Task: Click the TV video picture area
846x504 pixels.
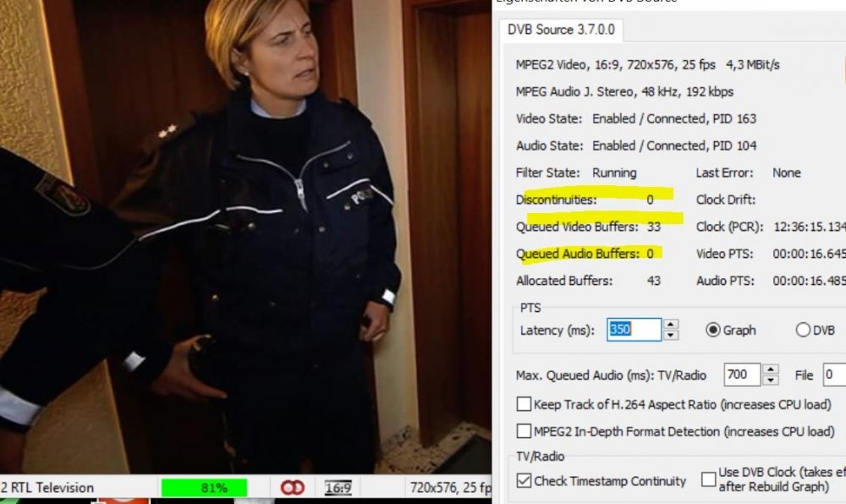Action: (x=245, y=237)
